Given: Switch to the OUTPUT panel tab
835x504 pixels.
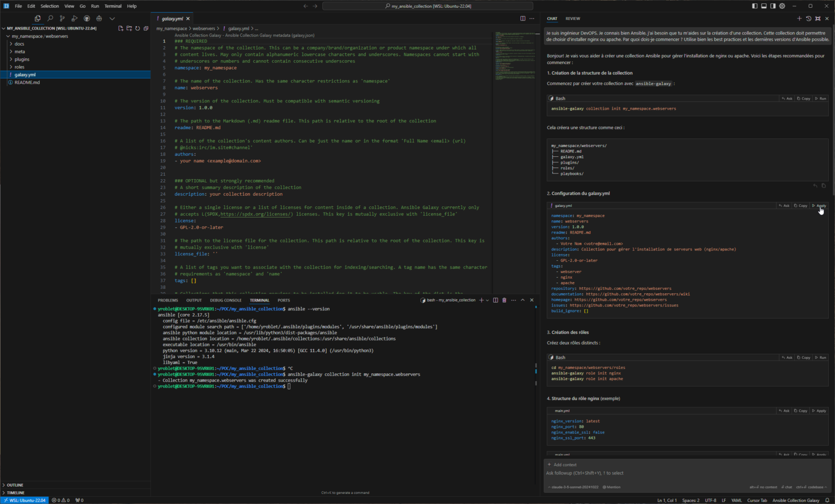Looking at the screenshot, I should (x=194, y=300).
